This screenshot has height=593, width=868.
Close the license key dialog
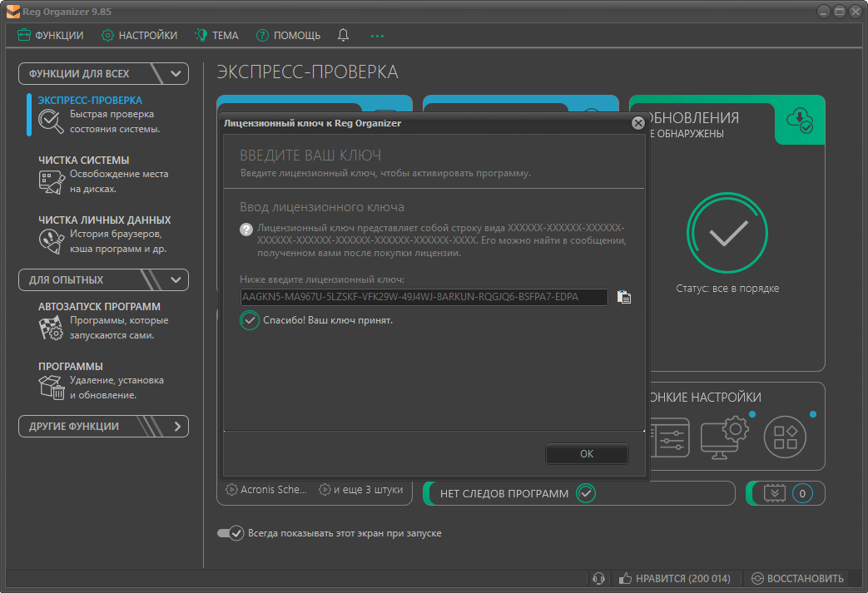point(638,123)
